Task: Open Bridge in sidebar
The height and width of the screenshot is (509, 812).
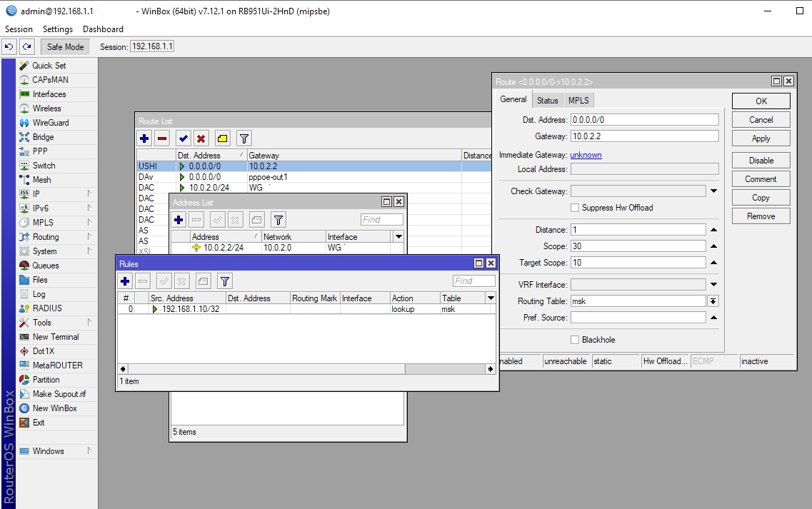Action: [43, 137]
